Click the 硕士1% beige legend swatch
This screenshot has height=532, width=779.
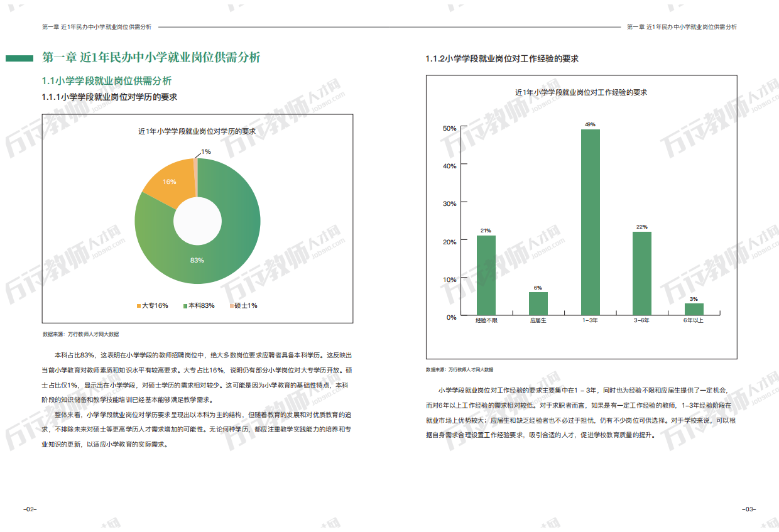231,306
